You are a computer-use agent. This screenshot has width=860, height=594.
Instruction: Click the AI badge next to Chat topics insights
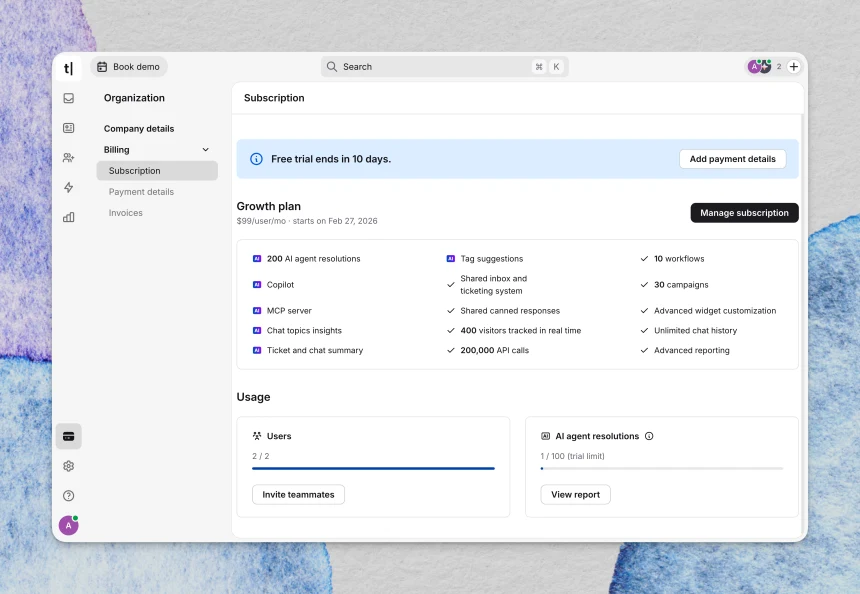(x=257, y=330)
